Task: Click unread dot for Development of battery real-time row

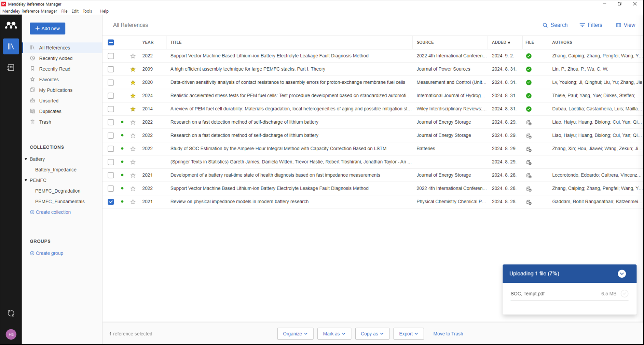Action: tap(122, 175)
